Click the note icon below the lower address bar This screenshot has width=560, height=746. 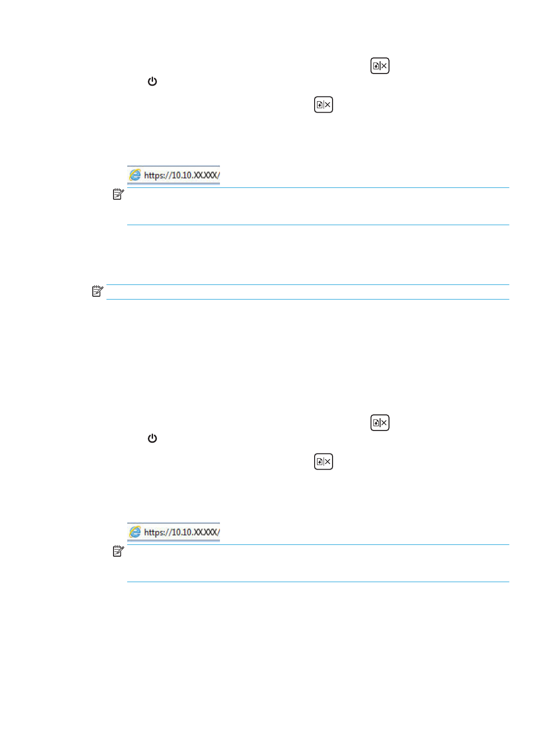pyautogui.click(x=118, y=551)
